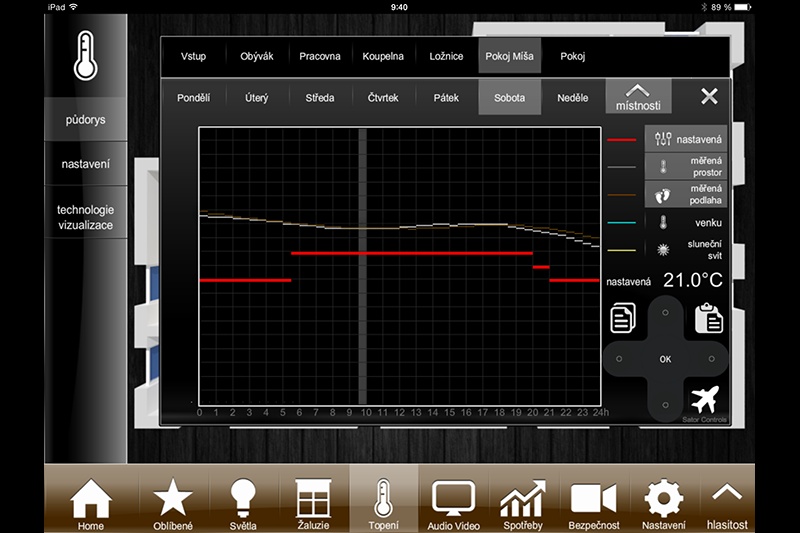Open Světla lights bulb icon
Screen dimensions: 800x533
(243, 504)
